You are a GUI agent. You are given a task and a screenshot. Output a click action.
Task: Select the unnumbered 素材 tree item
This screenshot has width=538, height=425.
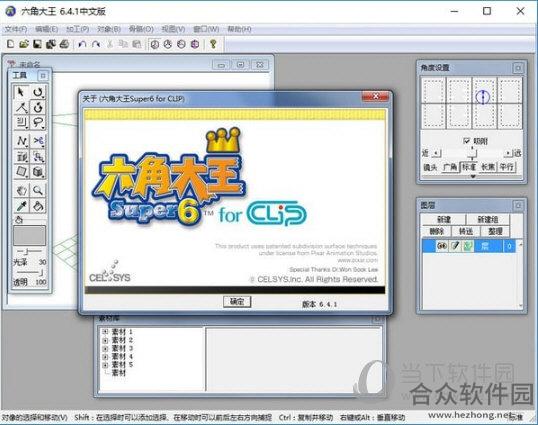click(x=119, y=373)
